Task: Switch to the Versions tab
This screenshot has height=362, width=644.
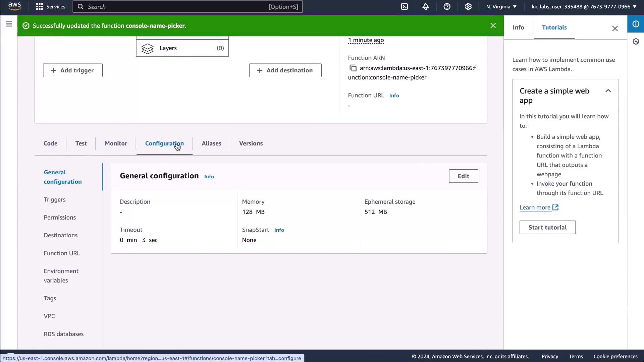Action: 251,143
